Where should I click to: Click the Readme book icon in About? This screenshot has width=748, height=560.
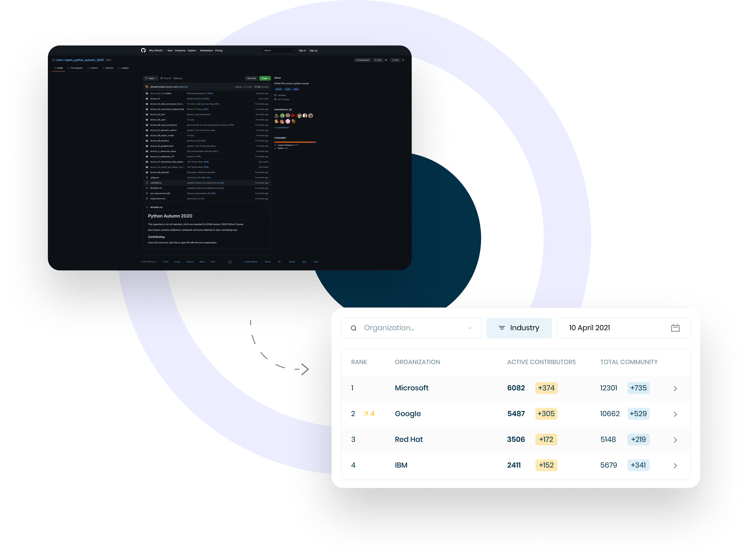(276, 95)
